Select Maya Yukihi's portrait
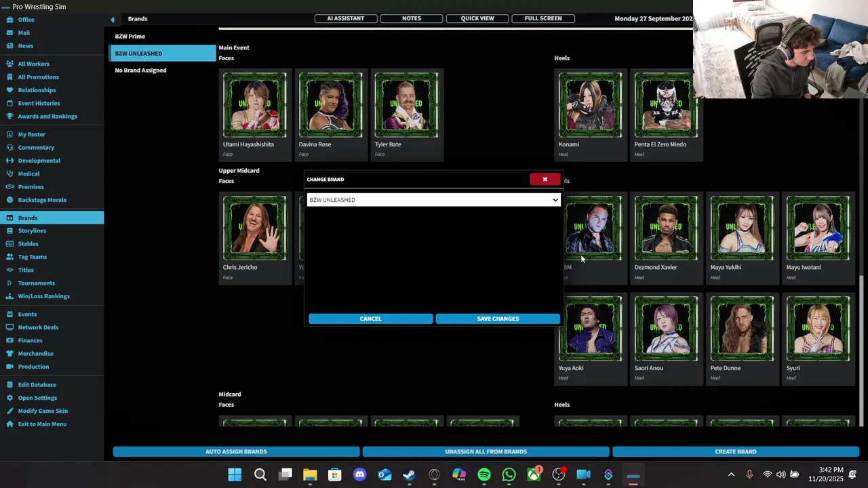 742,228
